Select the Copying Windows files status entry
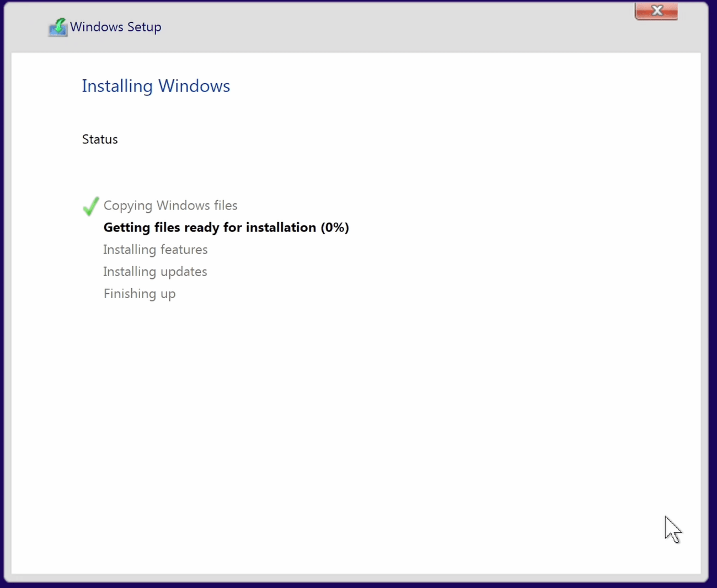This screenshot has height=588, width=717. tap(170, 205)
